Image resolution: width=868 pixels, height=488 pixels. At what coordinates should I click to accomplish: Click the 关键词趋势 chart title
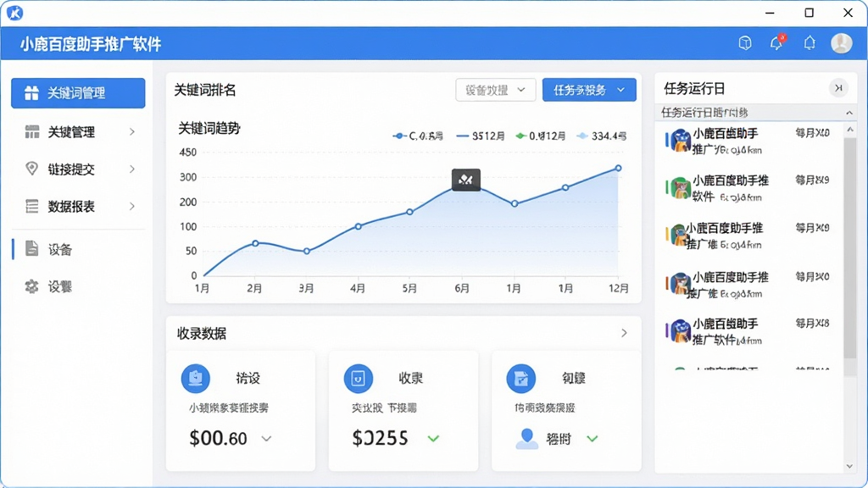(x=209, y=129)
